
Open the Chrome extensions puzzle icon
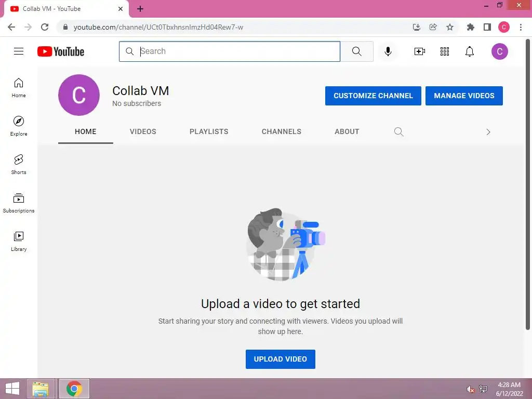tap(470, 27)
